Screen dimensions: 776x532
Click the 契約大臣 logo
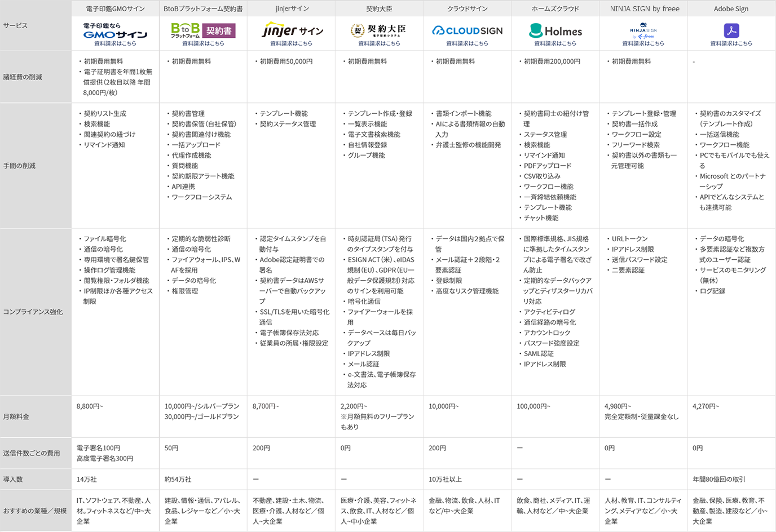pos(378,30)
